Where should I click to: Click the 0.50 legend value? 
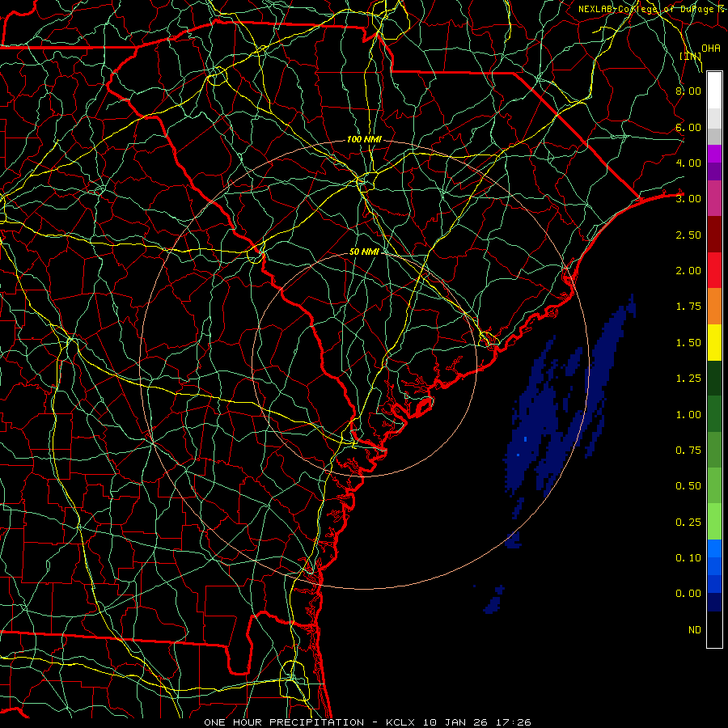(688, 486)
